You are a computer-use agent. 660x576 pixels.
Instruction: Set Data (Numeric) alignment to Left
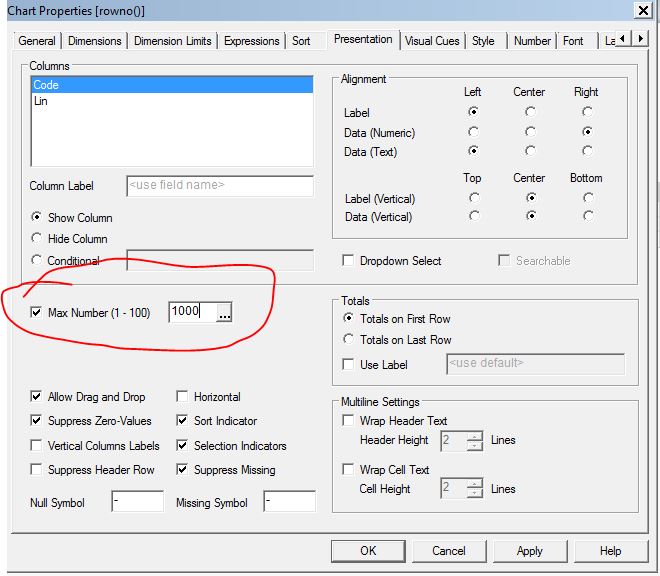[x=473, y=132]
